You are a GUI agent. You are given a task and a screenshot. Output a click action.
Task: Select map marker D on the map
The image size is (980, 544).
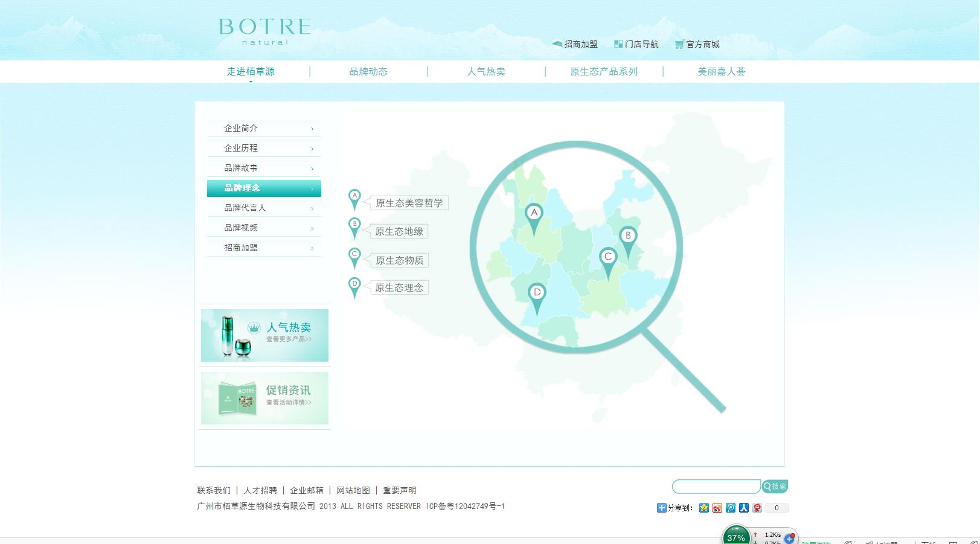click(x=537, y=292)
